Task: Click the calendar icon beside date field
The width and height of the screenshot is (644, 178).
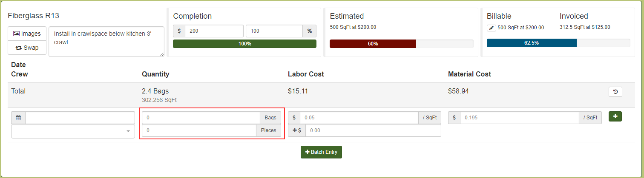Action: [18, 118]
